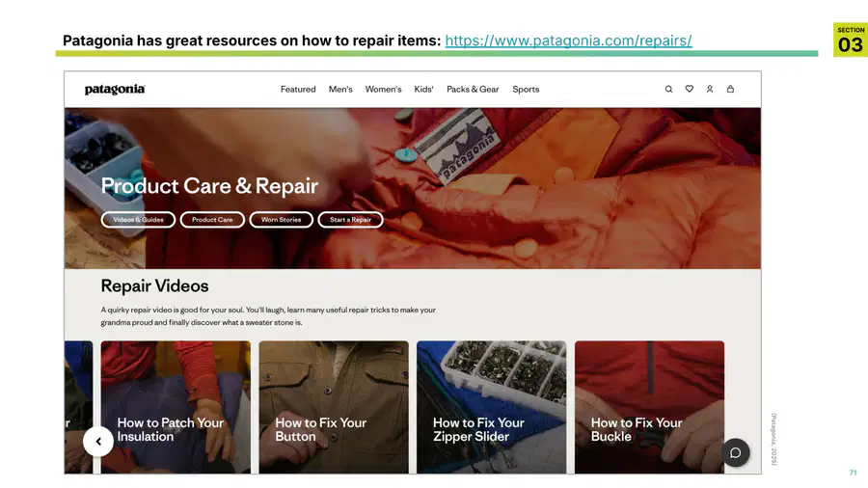This screenshot has width=868, height=488.
Task: Open the shopping bag icon
Action: tap(730, 89)
